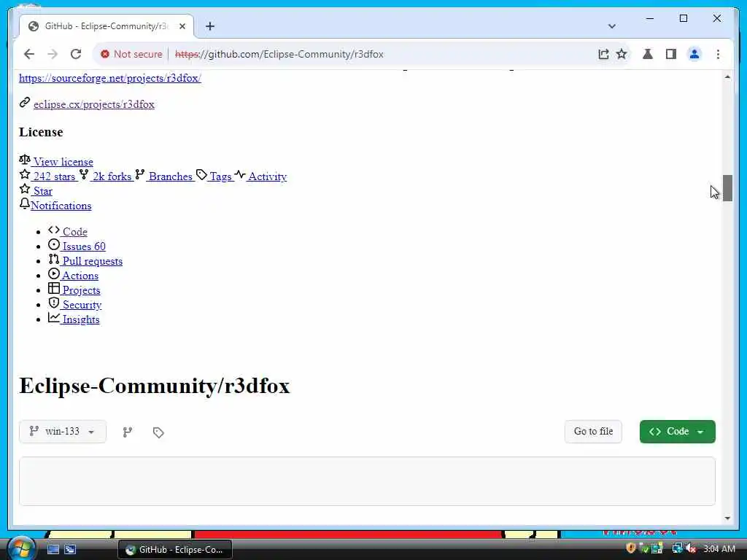
Task: Open the Branches link
Action: point(171,176)
